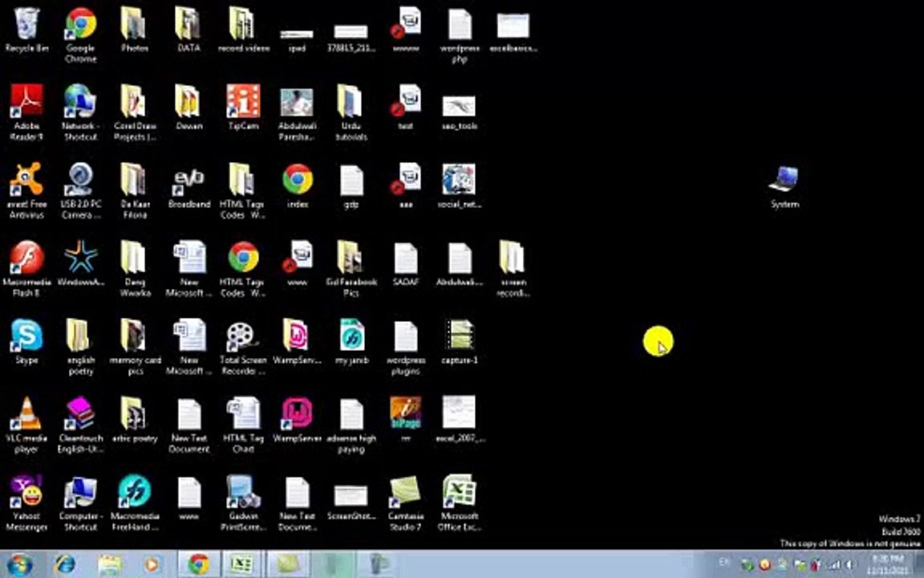This screenshot has height=578, width=924.
Task: Open Internet Explorer from the taskbar
Action: [65, 564]
